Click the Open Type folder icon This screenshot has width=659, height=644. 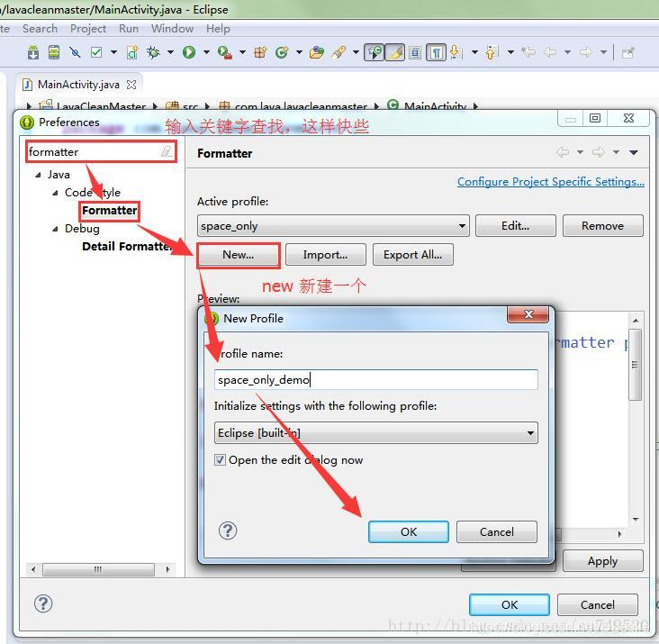[x=317, y=52]
